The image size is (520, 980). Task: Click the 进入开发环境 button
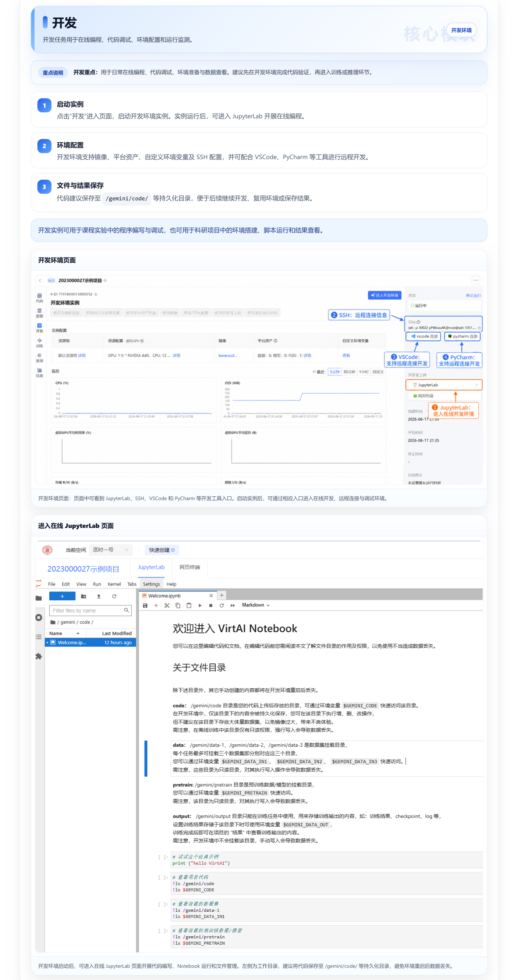(x=385, y=295)
